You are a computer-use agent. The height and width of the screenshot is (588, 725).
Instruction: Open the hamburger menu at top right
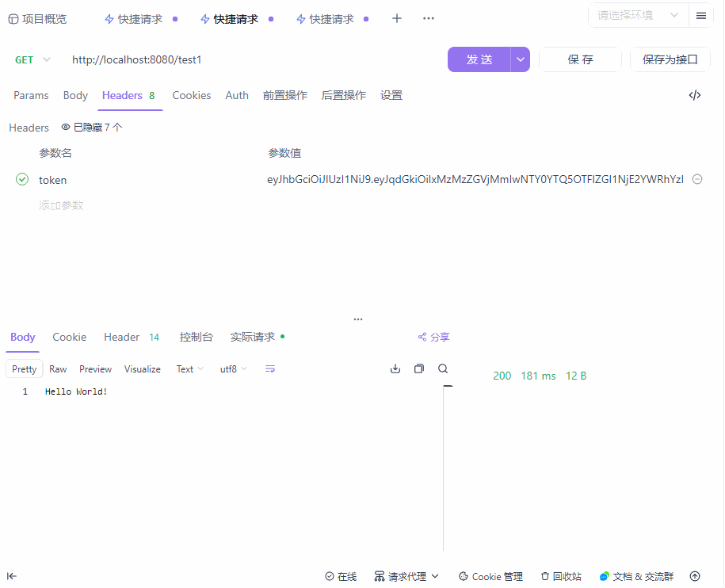[x=701, y=16]
